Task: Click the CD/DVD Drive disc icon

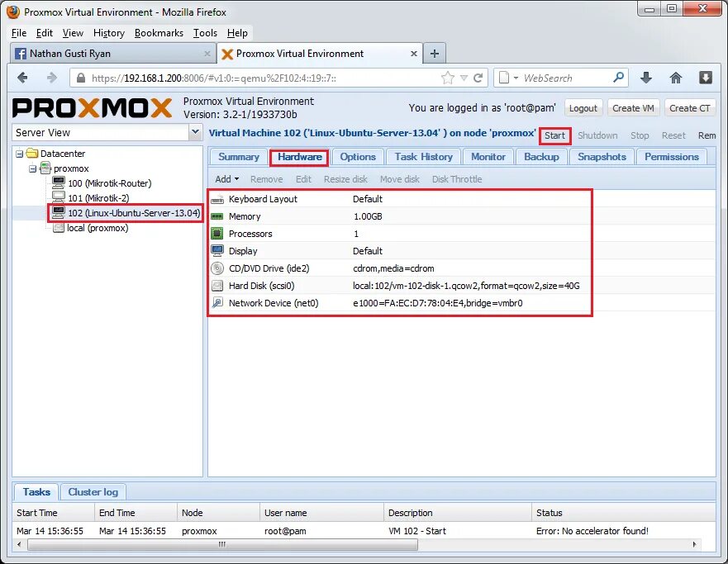Action: [x=216, y=268]
